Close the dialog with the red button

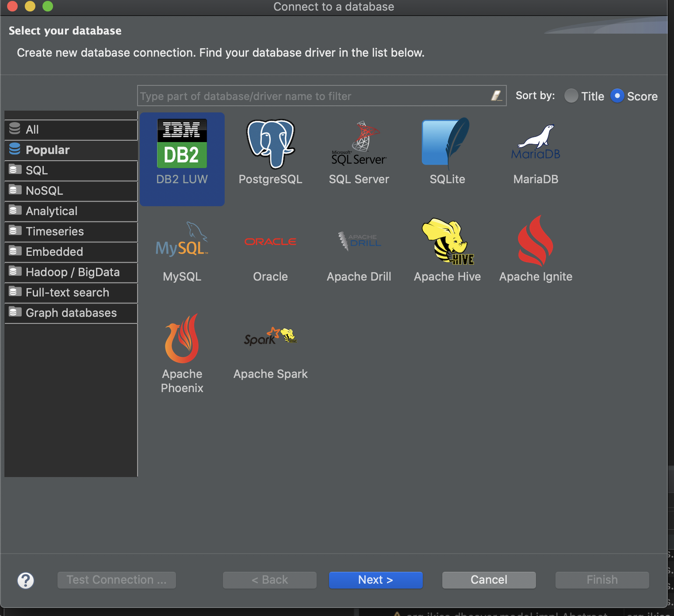point(12,6)
